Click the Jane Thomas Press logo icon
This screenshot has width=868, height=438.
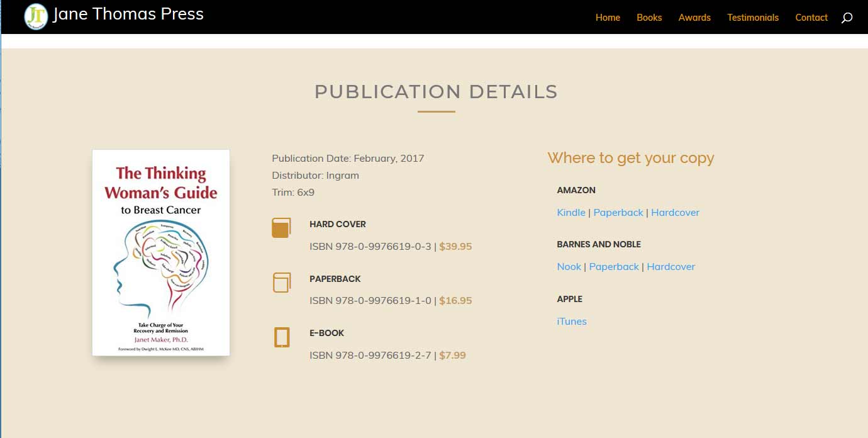36,17
